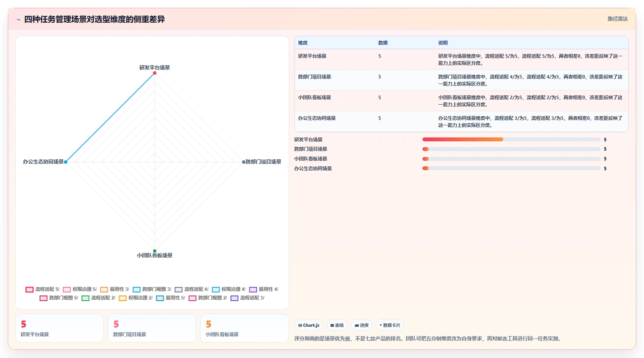
Task: Toggle the 流程适配 5/ legend series
Action: (43, 289)
